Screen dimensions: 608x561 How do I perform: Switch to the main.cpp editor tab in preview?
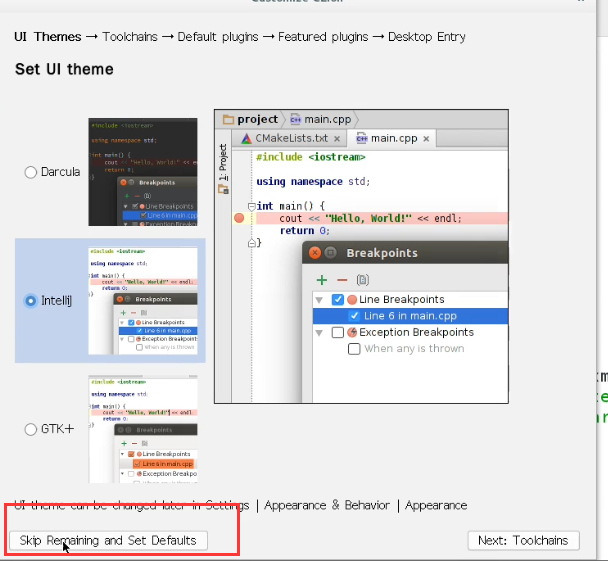point(394,138)
